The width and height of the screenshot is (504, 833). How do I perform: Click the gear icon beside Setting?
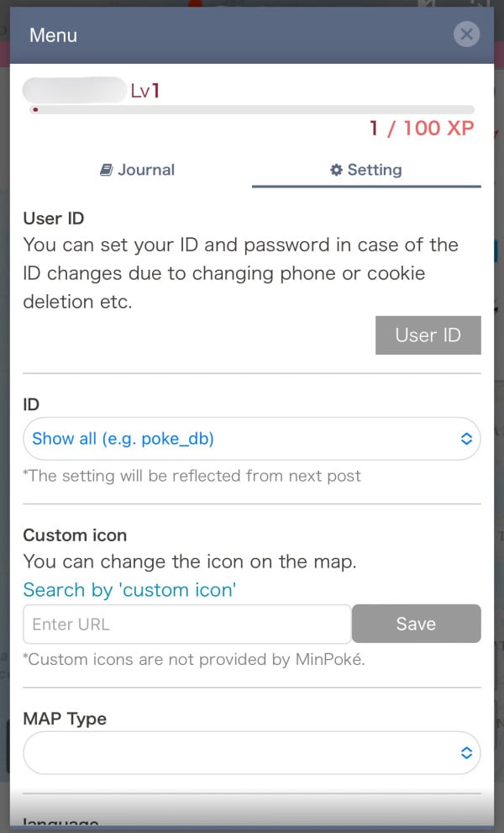tap(336, 170)
